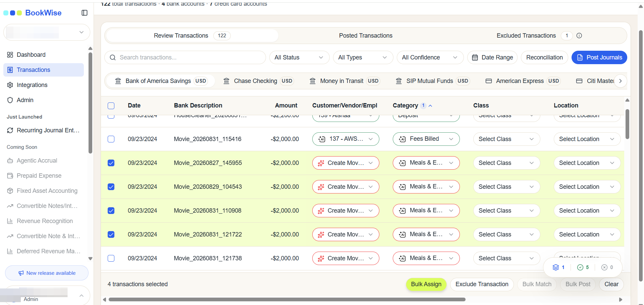Click the Exclude Transaction button

pyautogui.click(x=482, y=284)
